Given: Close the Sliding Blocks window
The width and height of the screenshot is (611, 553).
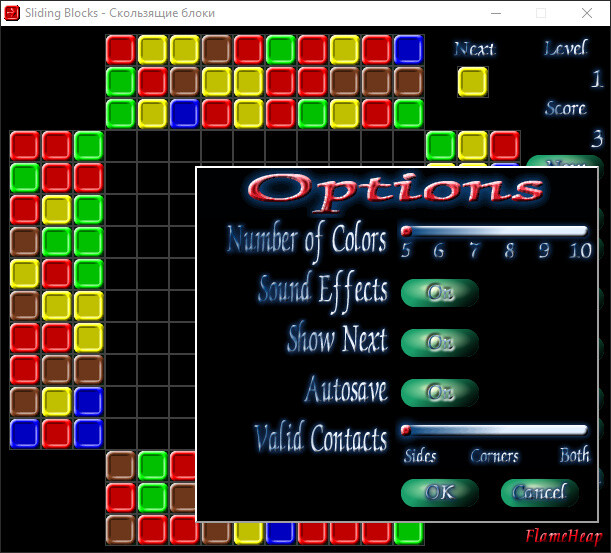Looking at the screenshot, I should tap(587, 13).
